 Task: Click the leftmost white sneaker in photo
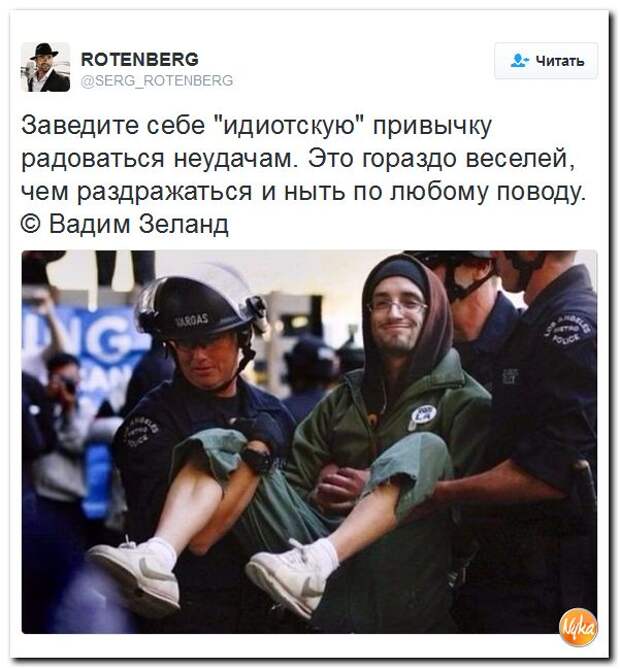[x=136, y=572]
